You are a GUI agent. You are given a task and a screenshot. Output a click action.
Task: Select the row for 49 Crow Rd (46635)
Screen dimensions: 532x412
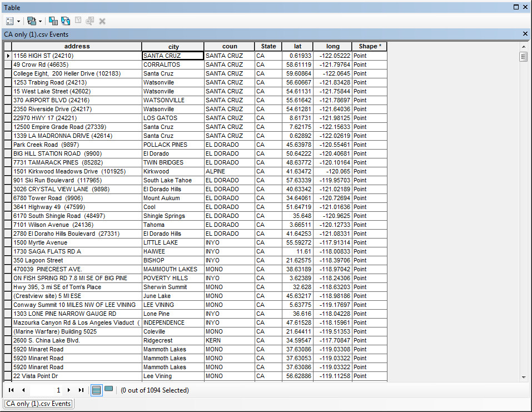8,64
